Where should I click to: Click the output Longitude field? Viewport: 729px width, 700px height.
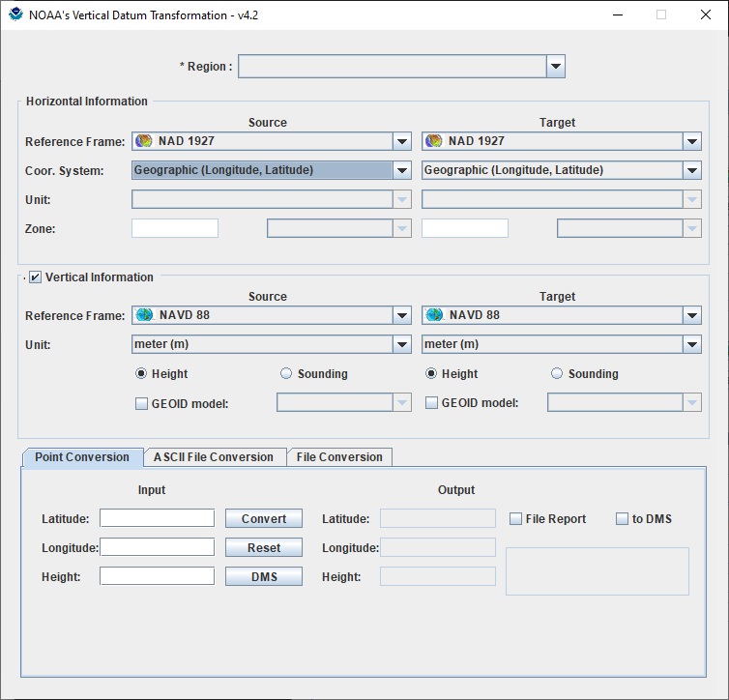coord(437,547)
